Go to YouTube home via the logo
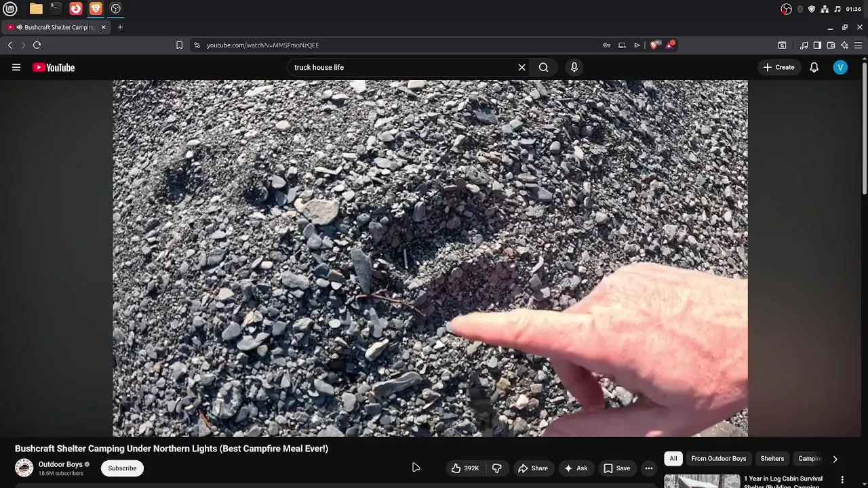Viewport: 868px width, 488px height. tap(54, 67)
